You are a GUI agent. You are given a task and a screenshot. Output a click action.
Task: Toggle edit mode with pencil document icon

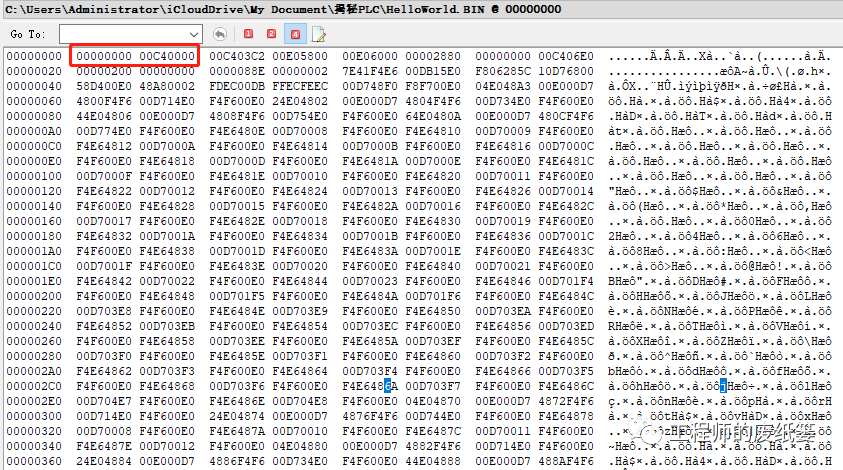click(x=318, y=34)
